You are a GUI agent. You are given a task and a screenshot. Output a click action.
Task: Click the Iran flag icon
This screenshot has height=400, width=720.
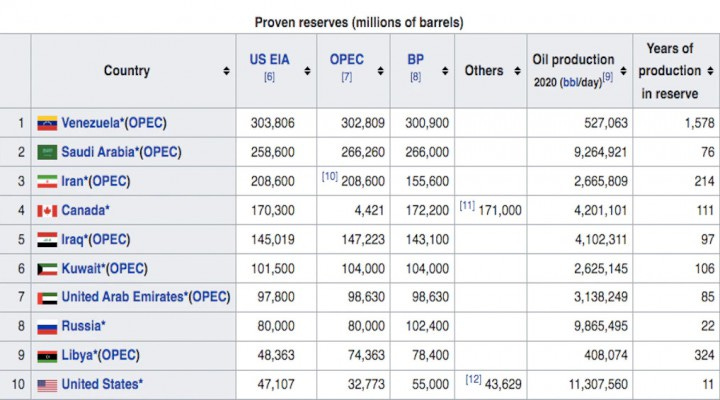pos(47,181)
